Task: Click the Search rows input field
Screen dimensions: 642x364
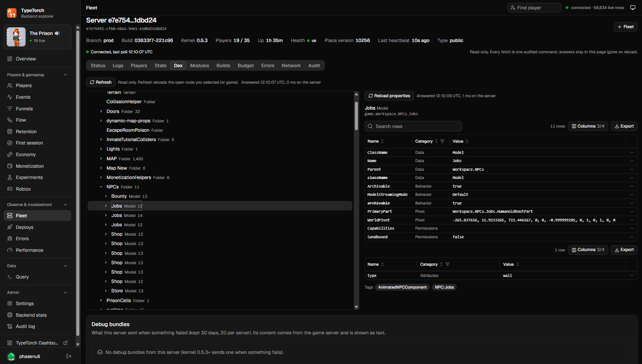Action: (413, 126)
